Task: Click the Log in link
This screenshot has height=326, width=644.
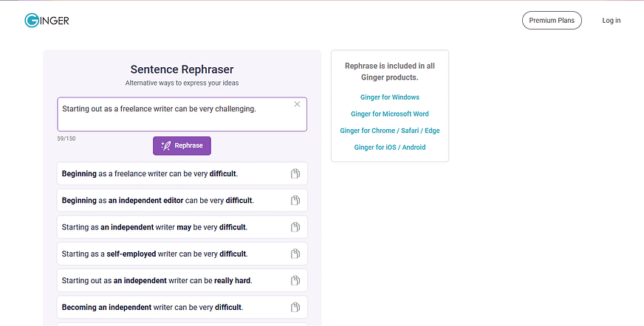Action: [612, 21]
